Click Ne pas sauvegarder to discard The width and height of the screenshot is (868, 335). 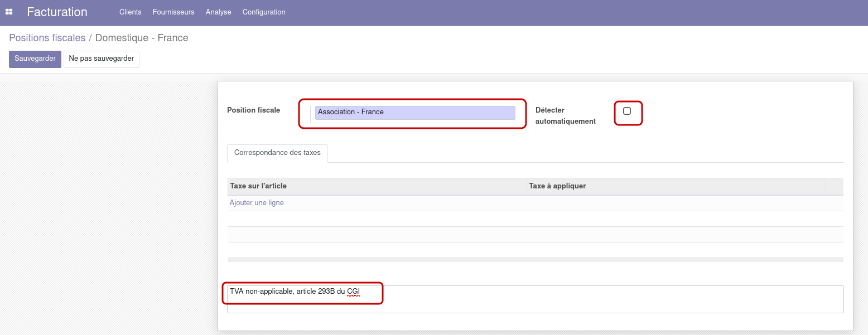coord(101,59)
